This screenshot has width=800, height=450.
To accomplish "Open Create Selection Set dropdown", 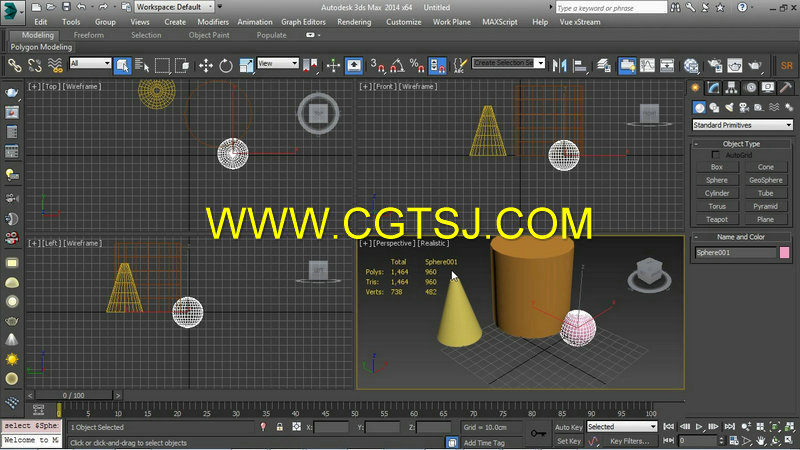I will (508, 63).
